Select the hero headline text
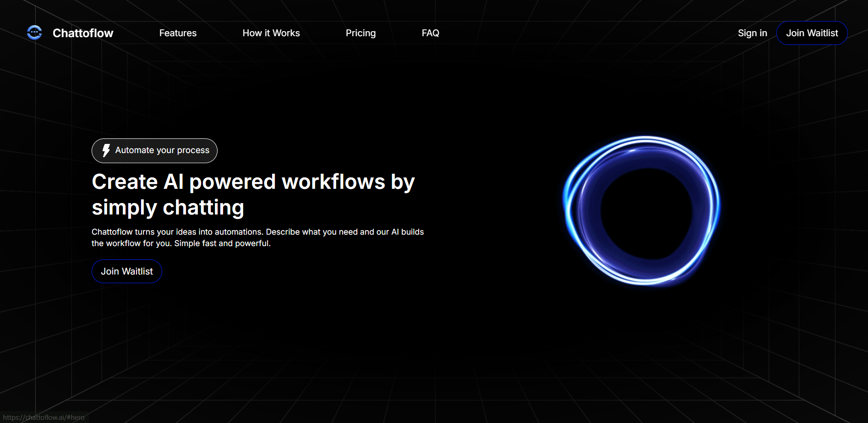Viewport: 868px width, 423px height. 253,194
